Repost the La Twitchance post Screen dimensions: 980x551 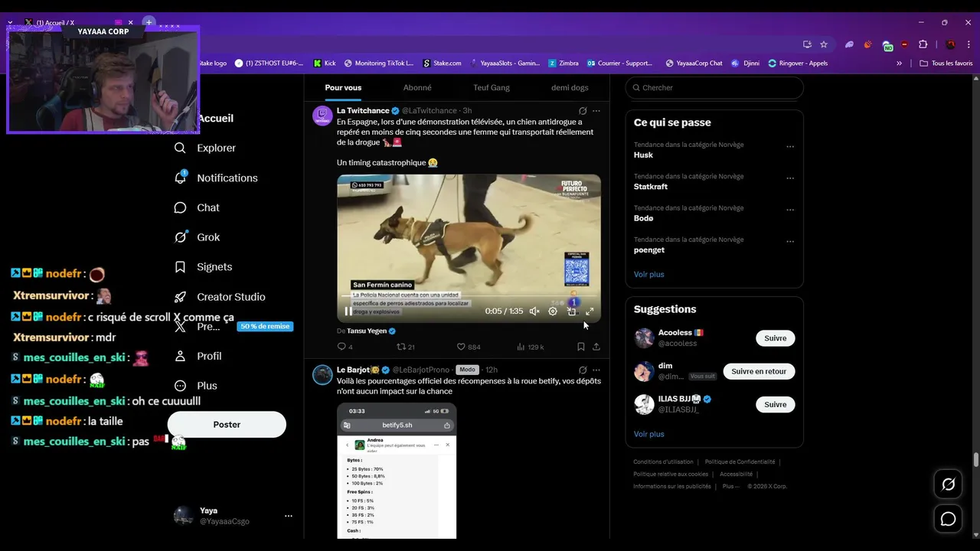tap(405, 347)
